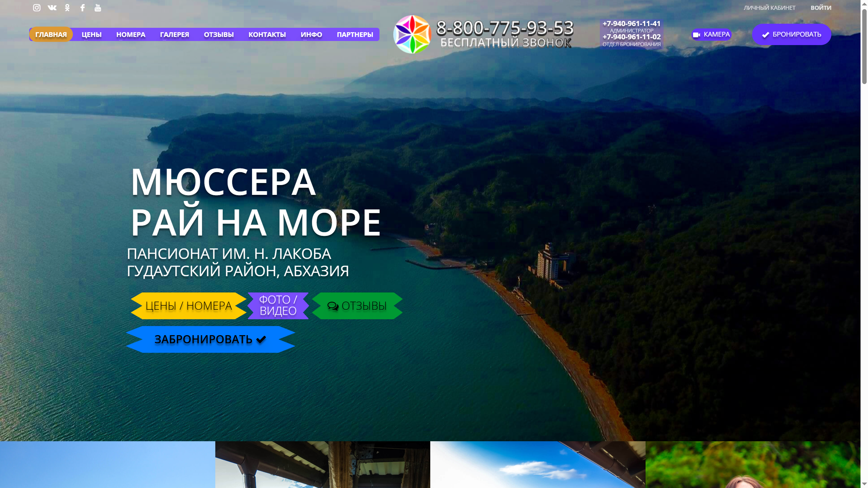Open the Facebook social icon
Screen dimensions: 868x488
click(x=82, y=7)
